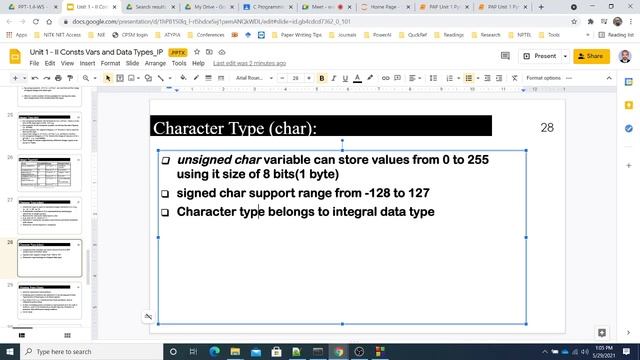This screenshot has height=360, width=640.
Task: Switch to grid view of slides
Action: (x=67, y=336)
